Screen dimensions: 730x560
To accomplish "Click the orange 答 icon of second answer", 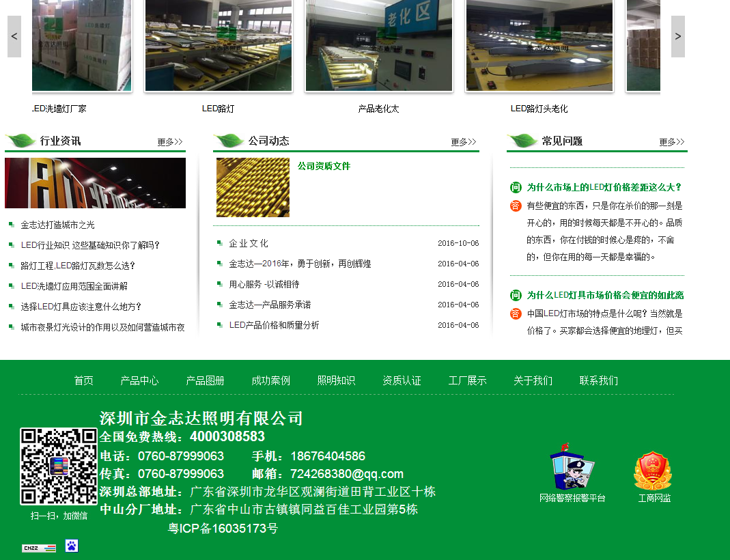I will pyautogui.click(x=516, y=313).
